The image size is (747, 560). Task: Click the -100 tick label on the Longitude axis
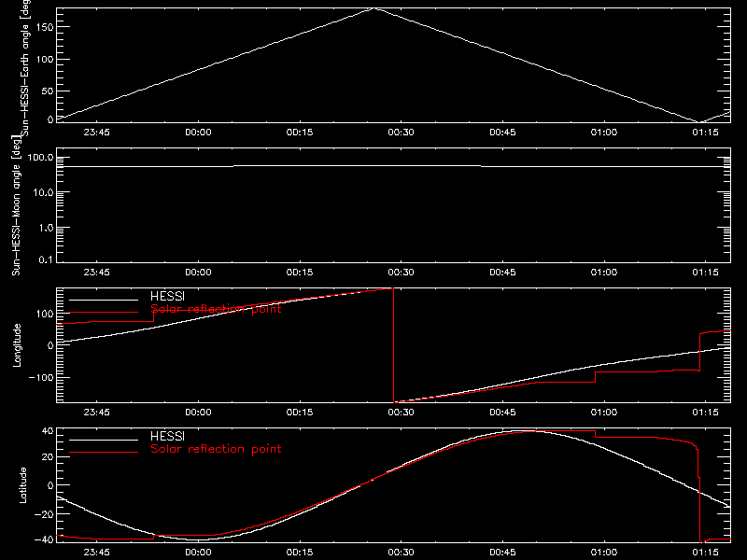coord(41,377)
